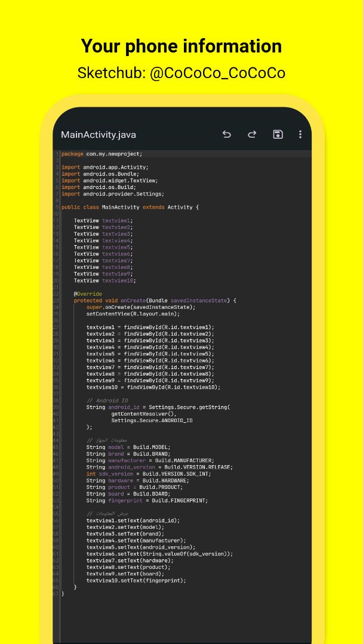Select the public class MainActivity declaration line
Viewport: 363px width, 644px height.
click(130, 208)
